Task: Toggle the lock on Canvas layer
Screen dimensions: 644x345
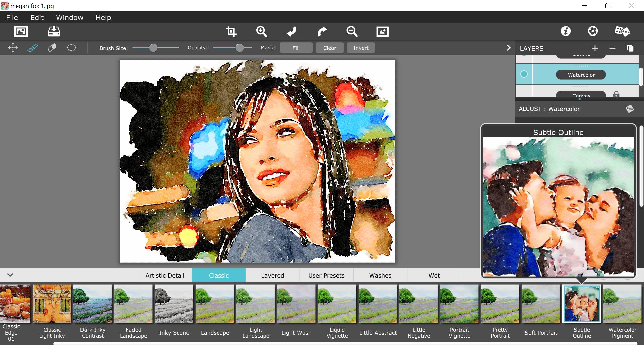Action: [x=616, y=94]
